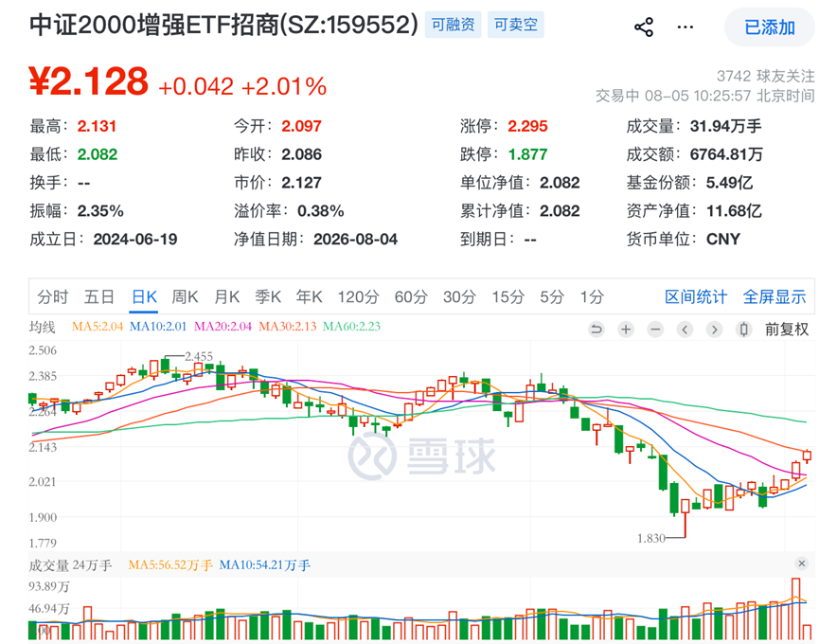819x644 pixels.
Task: Pan chart left with left chevron icon
Action: coord(685,329)
